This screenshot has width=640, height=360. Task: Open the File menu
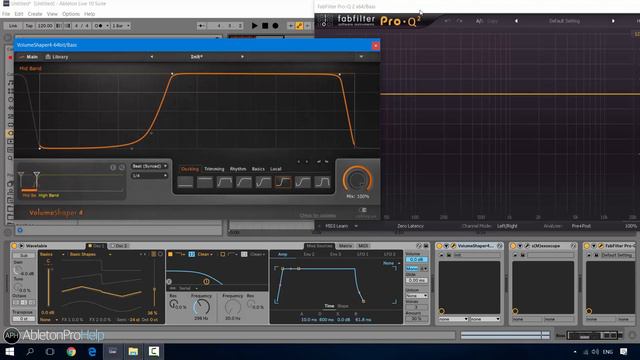(6, 14)
